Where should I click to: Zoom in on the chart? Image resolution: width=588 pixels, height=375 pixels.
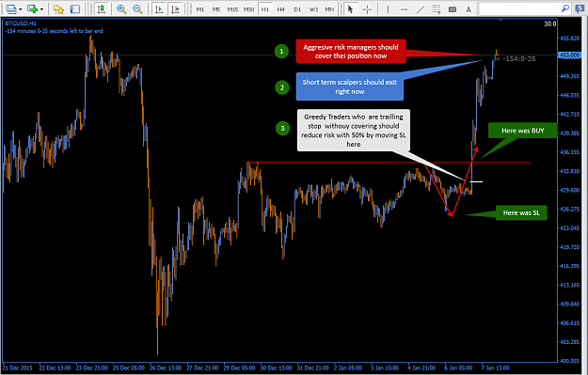tap(121, 9)
